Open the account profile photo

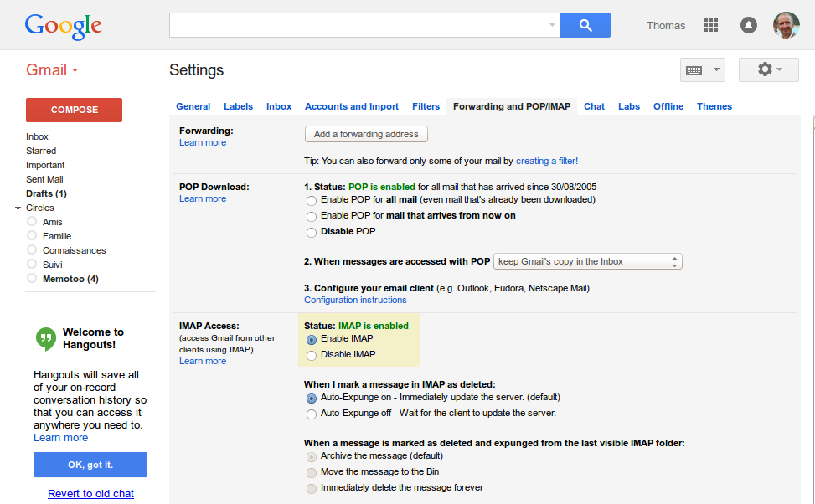[x=786, y=25]
